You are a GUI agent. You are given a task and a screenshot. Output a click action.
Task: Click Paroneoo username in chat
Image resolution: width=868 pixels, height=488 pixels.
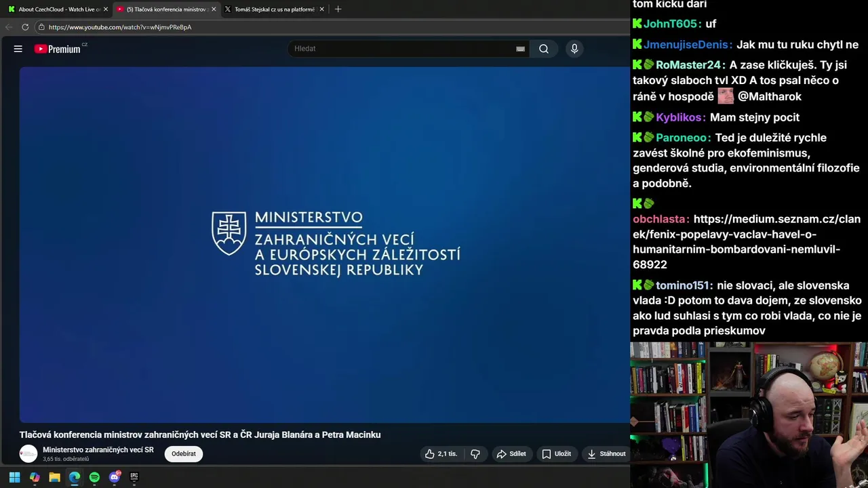[681, 138]
